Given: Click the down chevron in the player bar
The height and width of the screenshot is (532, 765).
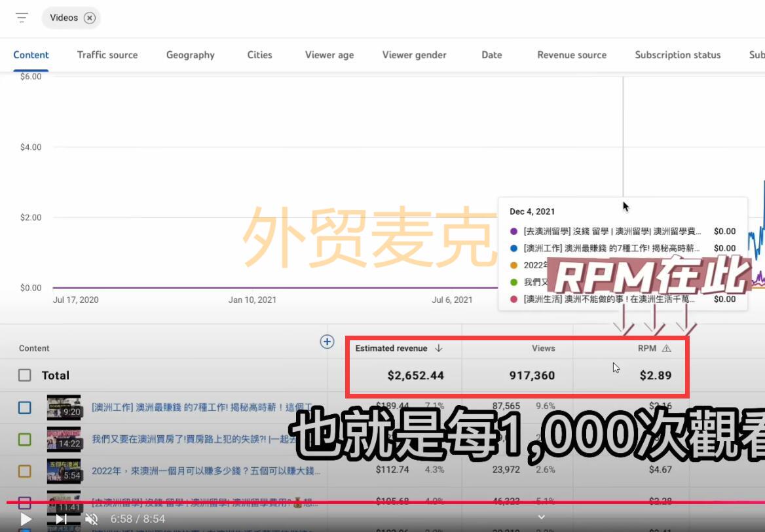Looking at the screenshot, I should click(x=541, y=517).
